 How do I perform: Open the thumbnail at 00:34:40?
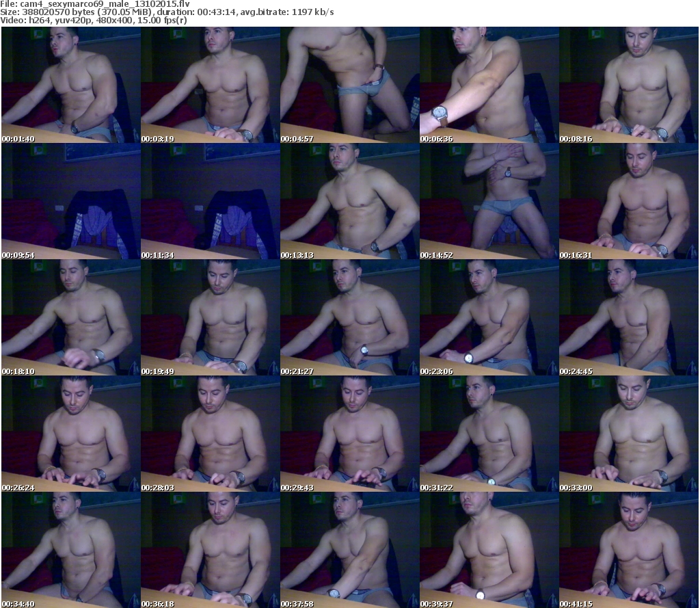point(71,550)
